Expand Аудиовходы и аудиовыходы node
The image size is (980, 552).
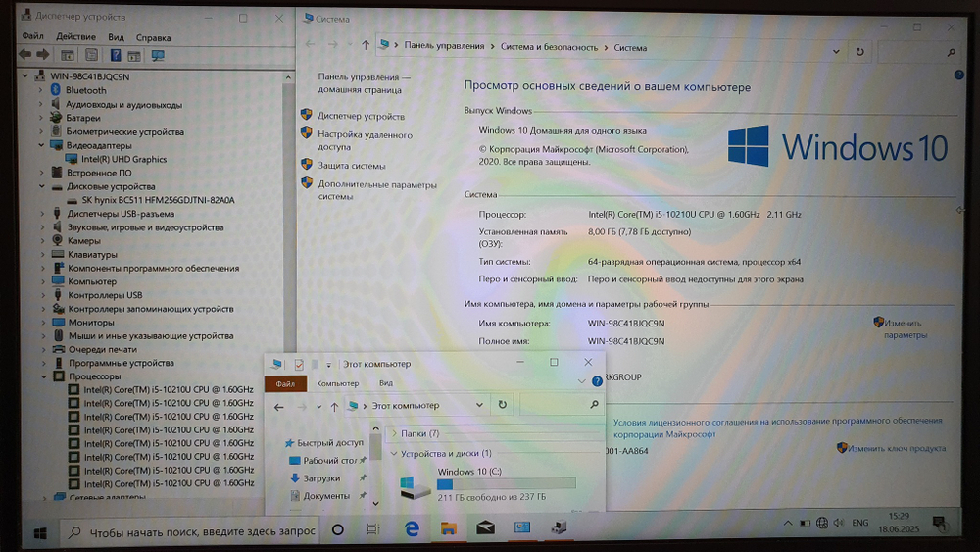[41, 104]
